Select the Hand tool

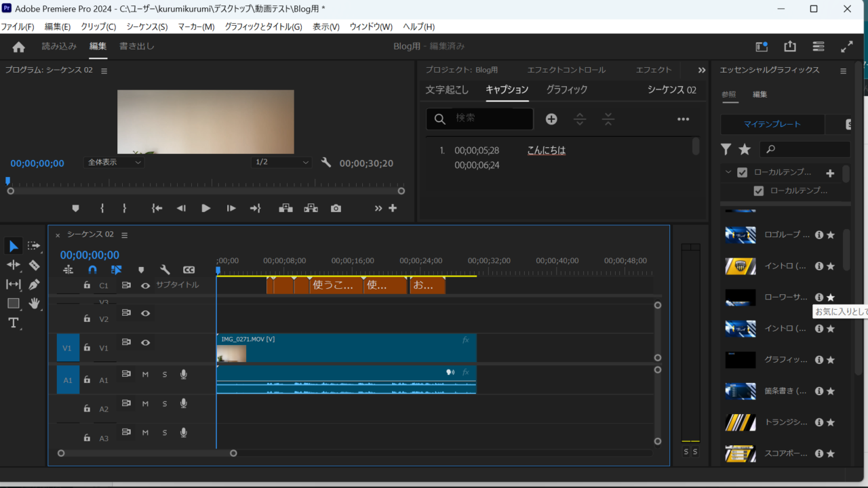(x=34, y=303)
